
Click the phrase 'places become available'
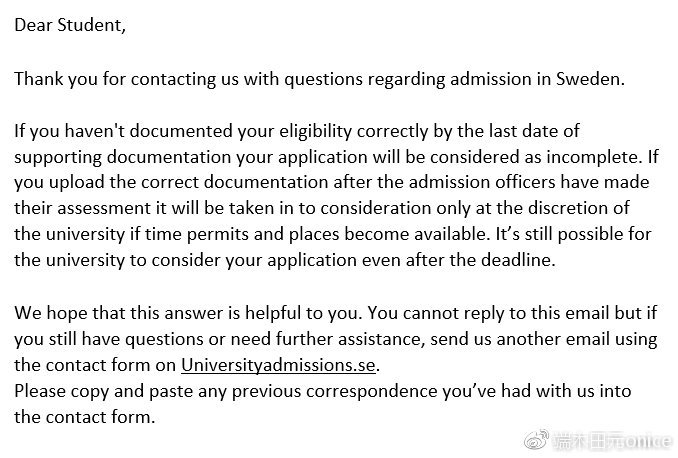pos(389,234)
